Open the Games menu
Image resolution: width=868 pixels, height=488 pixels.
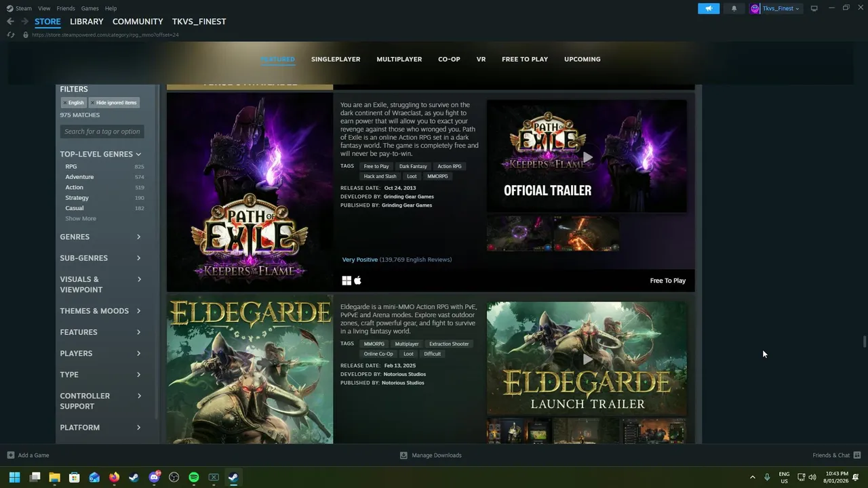[90, 8]
